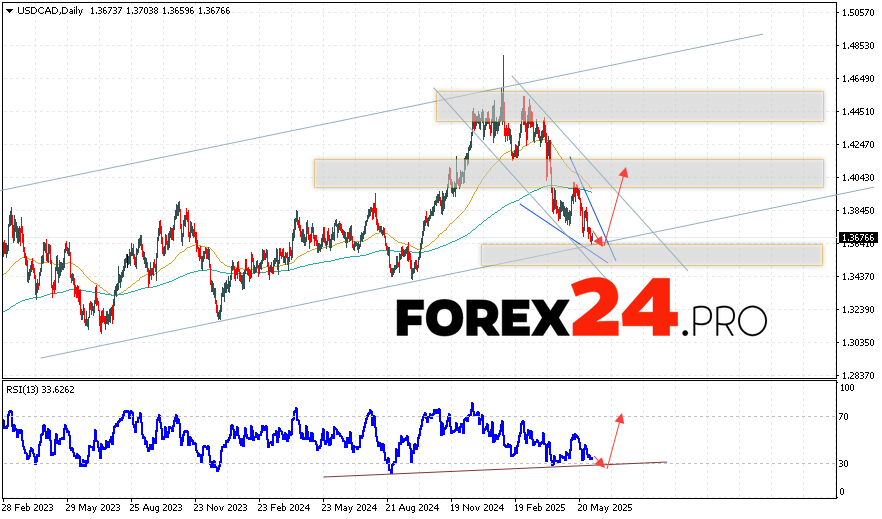Select the current price tag 1.36766
The image size is (882, 519).
tap(858, 238)
